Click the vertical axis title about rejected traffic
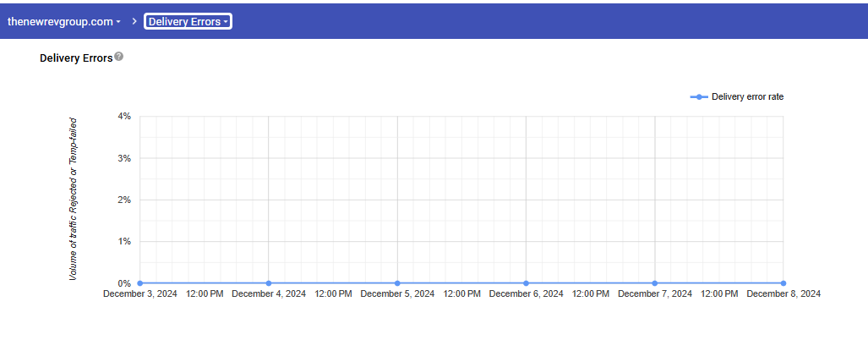Viewport: 868px width, 340px height. point(74,199)
